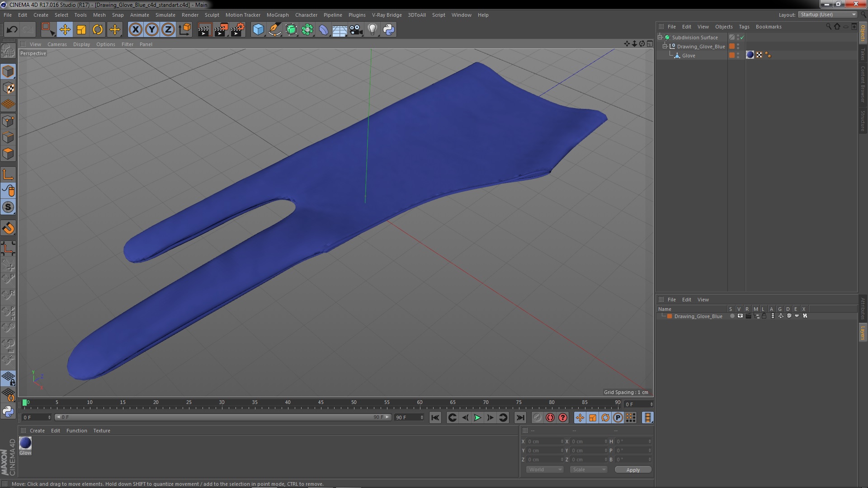Add a Cube primitive object
868x488 pixels.
pos(258,30)
